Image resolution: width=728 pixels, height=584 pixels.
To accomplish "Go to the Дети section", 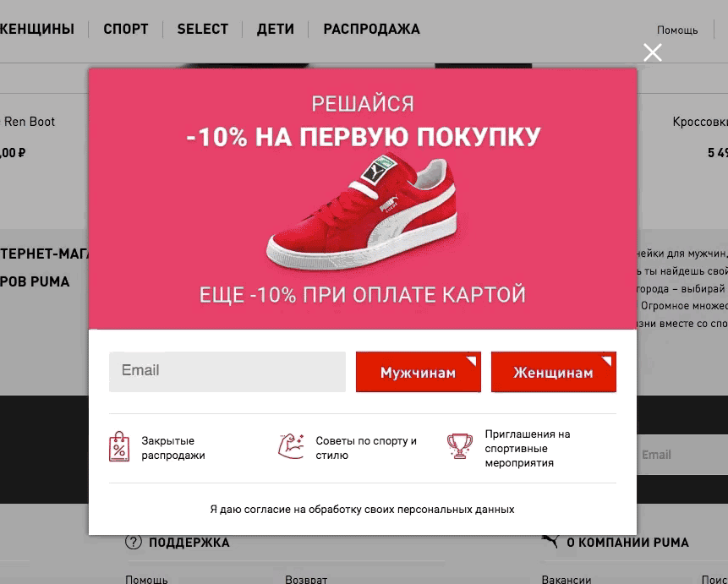I will [276, 29].
